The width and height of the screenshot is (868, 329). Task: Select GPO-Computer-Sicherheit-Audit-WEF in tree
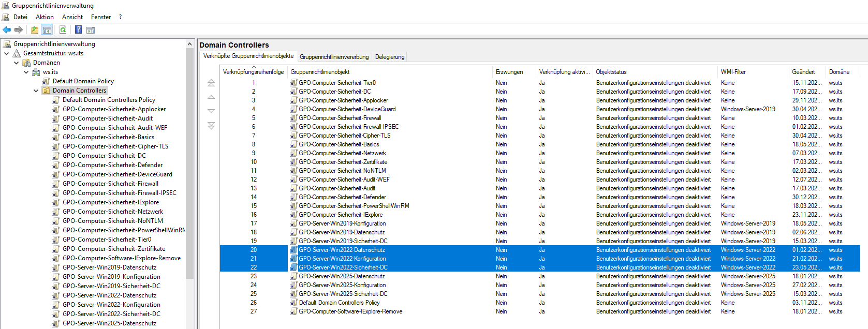point(115,128)
